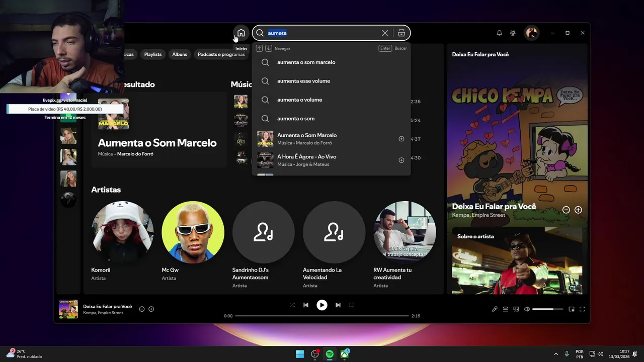Open the user profile avatar menu
Screen dimensions: 644x362
tap(532, 33)
